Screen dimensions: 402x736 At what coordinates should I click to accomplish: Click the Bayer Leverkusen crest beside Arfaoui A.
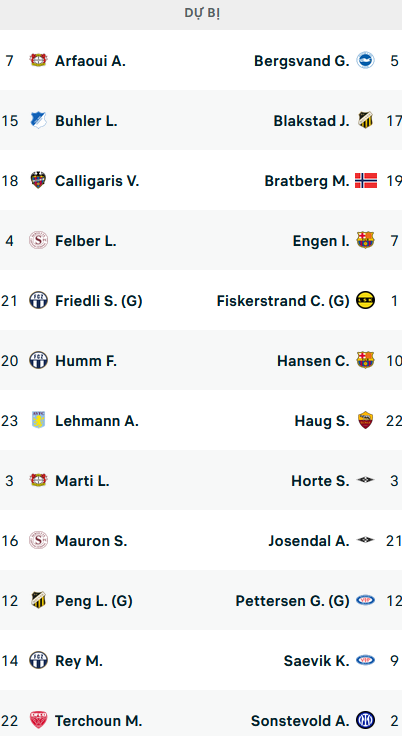click(x=38, y=60)
